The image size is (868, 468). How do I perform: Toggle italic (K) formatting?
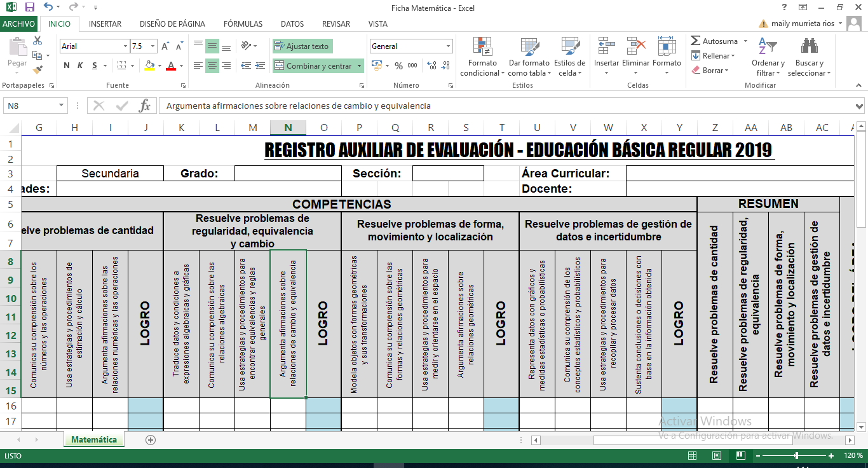[80, 65]
